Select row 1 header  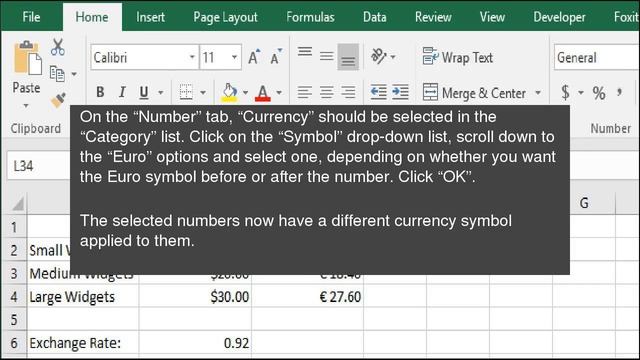pos(14,227)
